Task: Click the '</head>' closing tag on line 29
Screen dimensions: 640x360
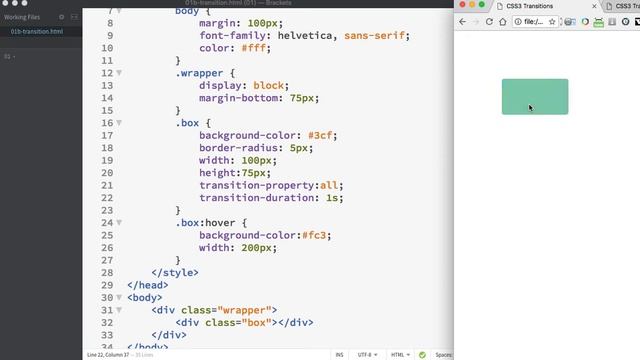Action: pos(148,285)
